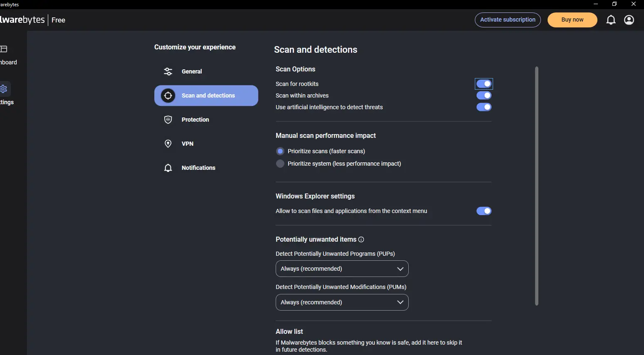Click the Settings gear icon in sidebar
Viewport: 644px width, 355px height.
pyautogui.click(x=4, y=89)
